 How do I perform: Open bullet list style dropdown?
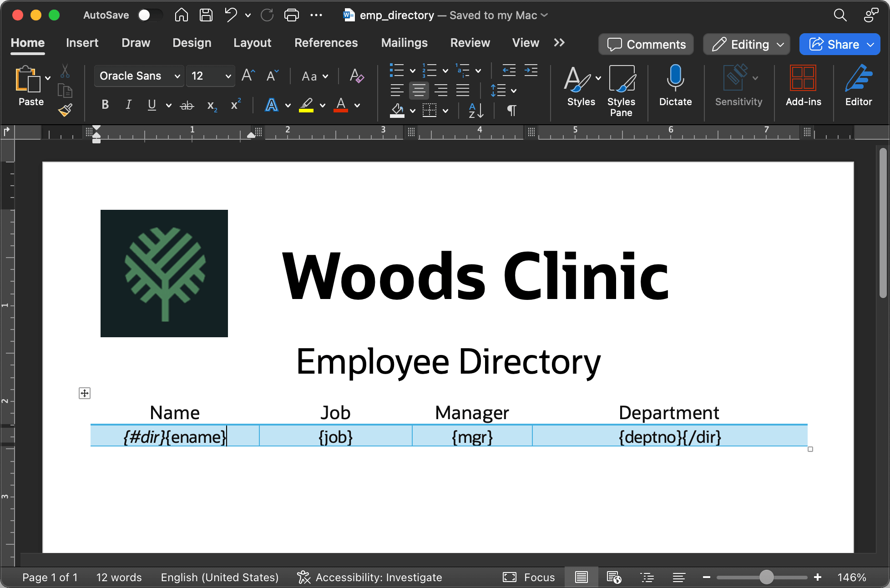pos(413,71)
